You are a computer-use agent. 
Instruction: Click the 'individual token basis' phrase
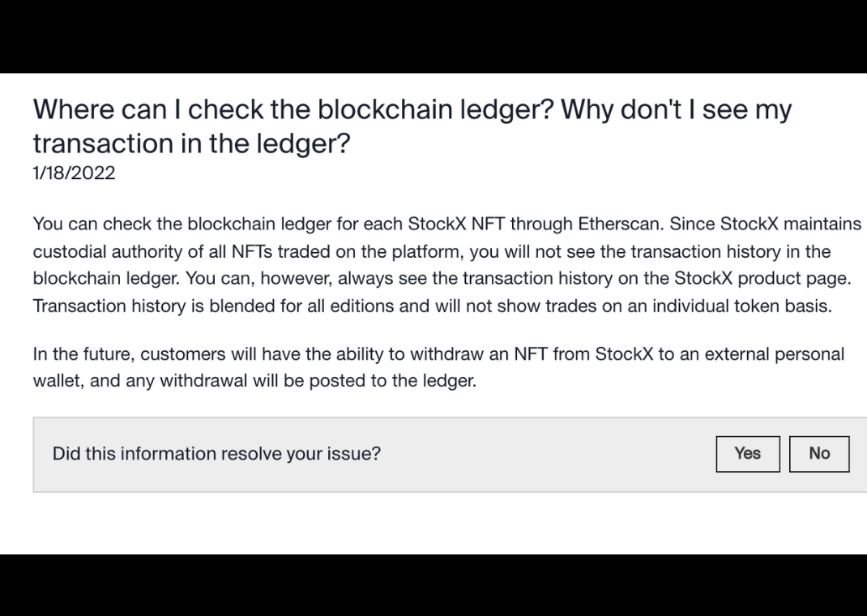coord(741,306)
